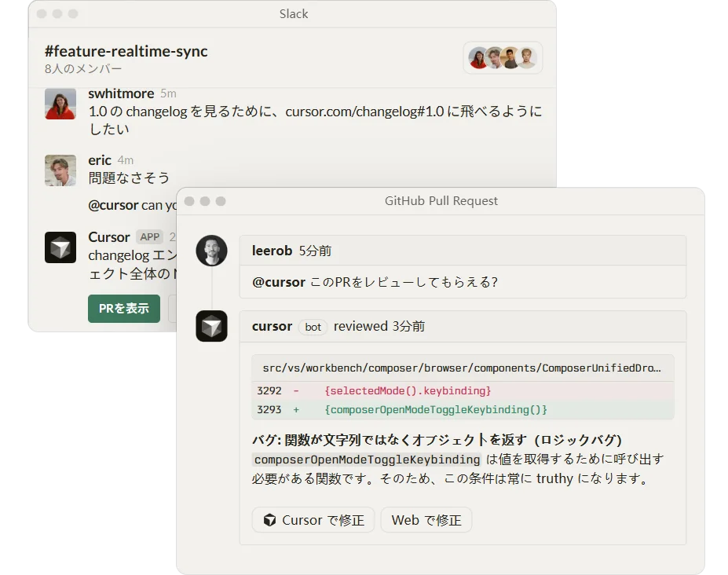Click the @cursor mention in leerob's comment
728x575 pixels.
coord(279,282)
